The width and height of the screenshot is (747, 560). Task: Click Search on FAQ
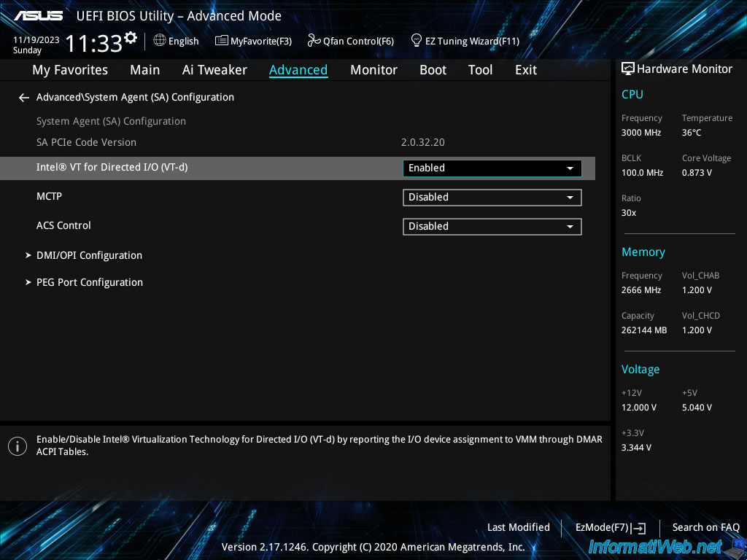(x=705, y=528)
